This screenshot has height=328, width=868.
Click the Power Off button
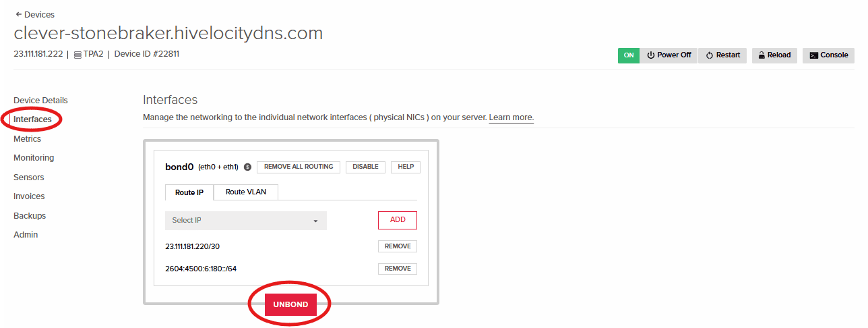click(x=669, y=55)
